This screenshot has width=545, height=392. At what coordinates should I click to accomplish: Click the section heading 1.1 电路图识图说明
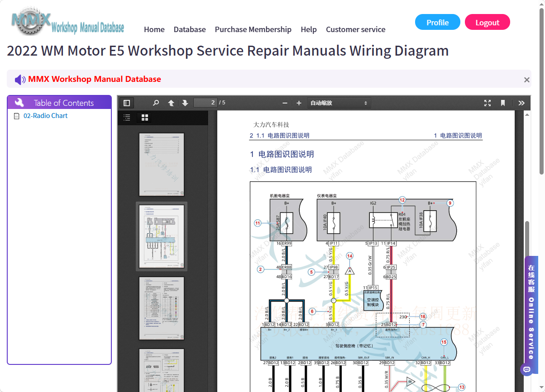point(281,170)
